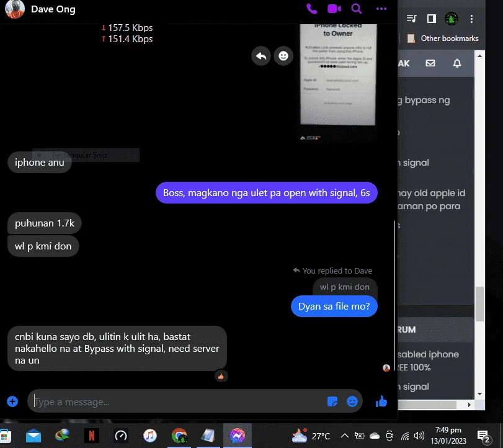The width and height of the screenshot is (503, 448).
Task: Toggle the browser side panel
Action: 432,19
